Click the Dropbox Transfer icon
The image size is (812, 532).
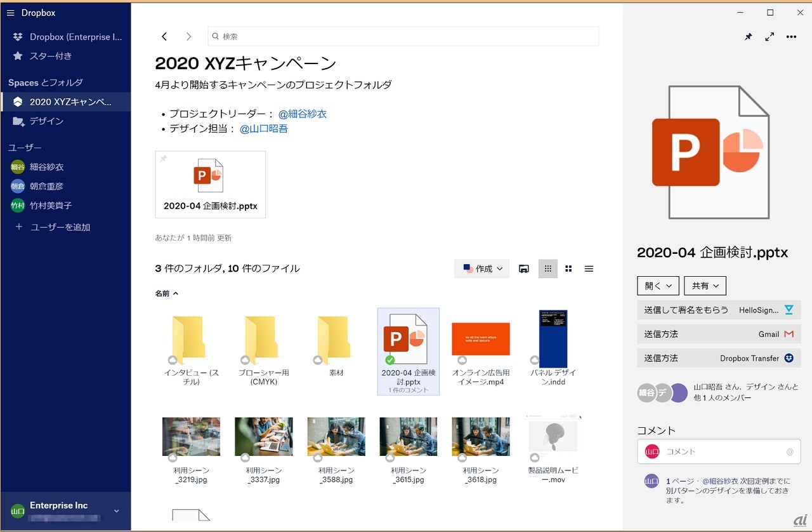point(789,358)
